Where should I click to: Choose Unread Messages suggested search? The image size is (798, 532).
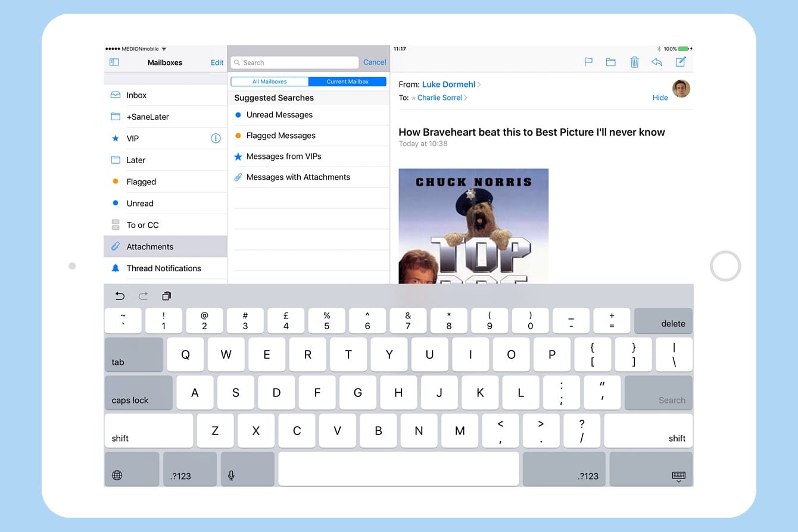pyautogui.click(x=279, y=115)
